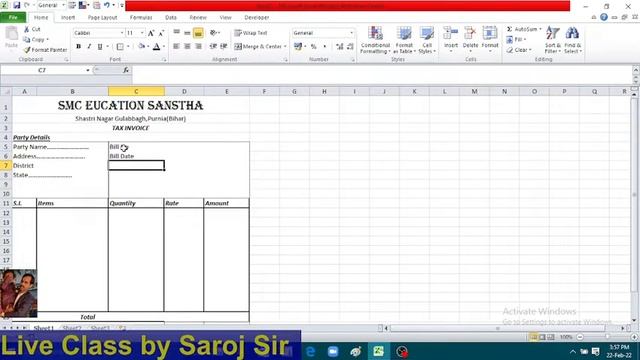Apply the Fill Color bucket

pyautogui.click(x=142, y=47)
